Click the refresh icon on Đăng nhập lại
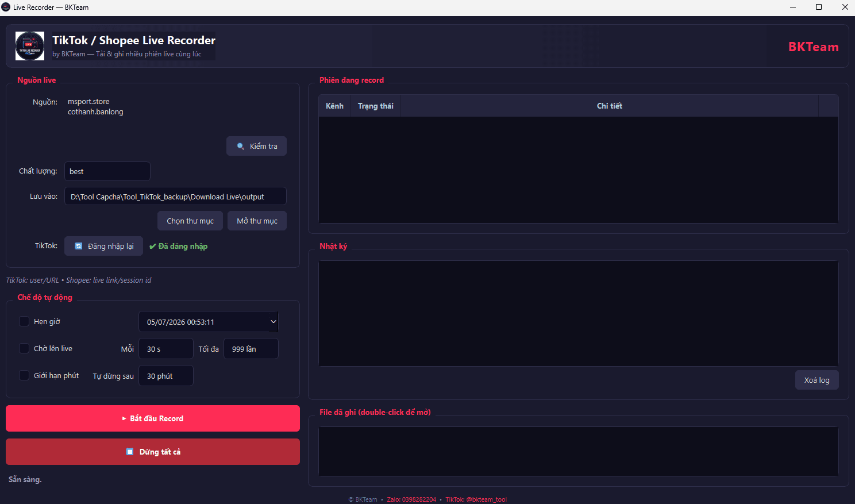The image size is (855, 504). tap(79, 246)
